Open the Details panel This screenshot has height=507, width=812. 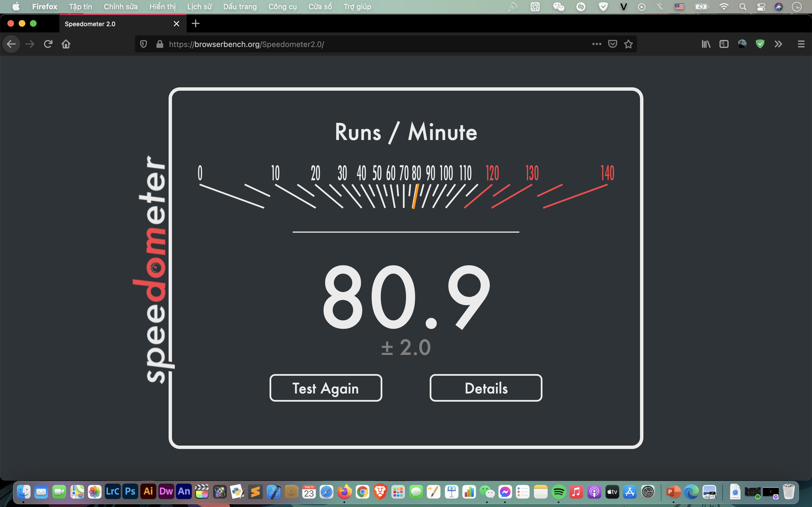pos(486,388)
